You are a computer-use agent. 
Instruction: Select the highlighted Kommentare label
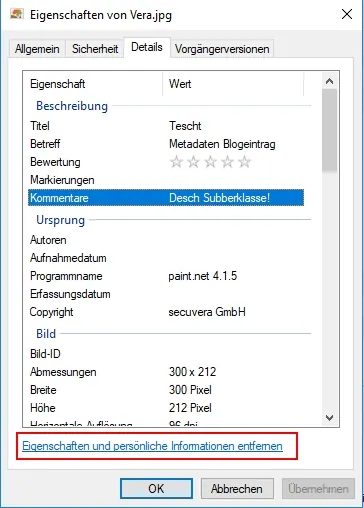[x=59, y=198]
